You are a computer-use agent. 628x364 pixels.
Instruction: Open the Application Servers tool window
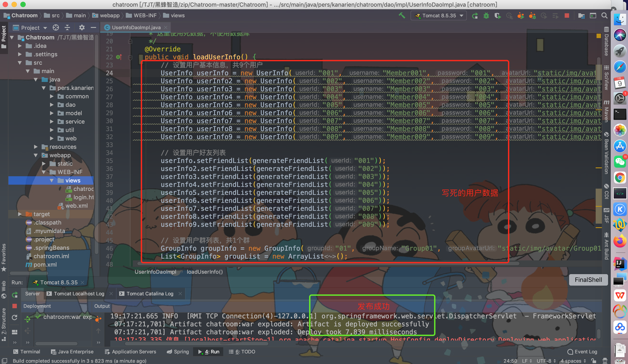[131, 352]
